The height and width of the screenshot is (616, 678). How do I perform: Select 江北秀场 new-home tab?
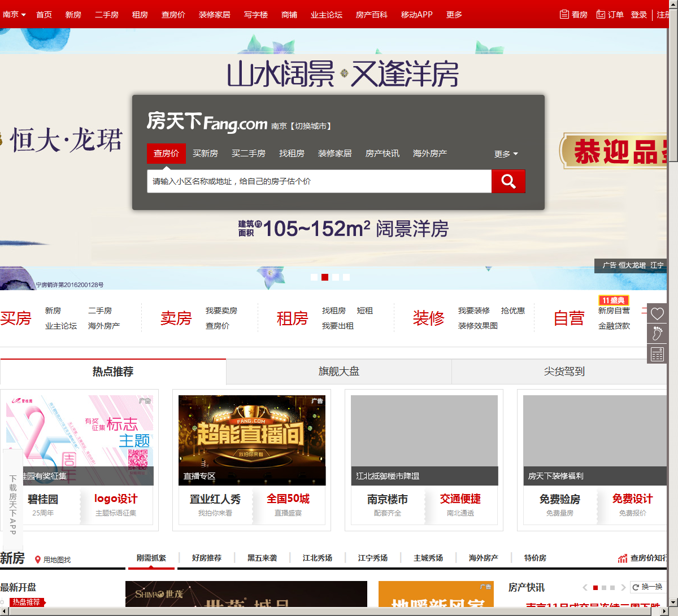pos(318,558)
